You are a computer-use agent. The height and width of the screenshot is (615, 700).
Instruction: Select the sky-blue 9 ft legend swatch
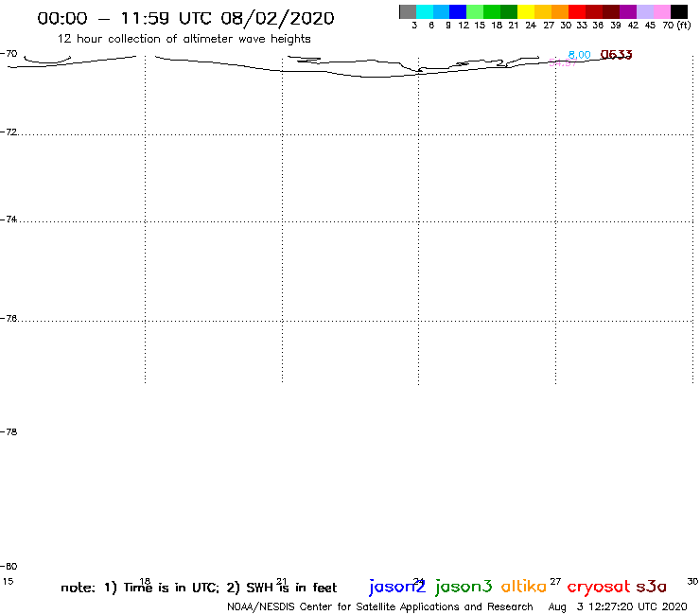tap(442, 11)
